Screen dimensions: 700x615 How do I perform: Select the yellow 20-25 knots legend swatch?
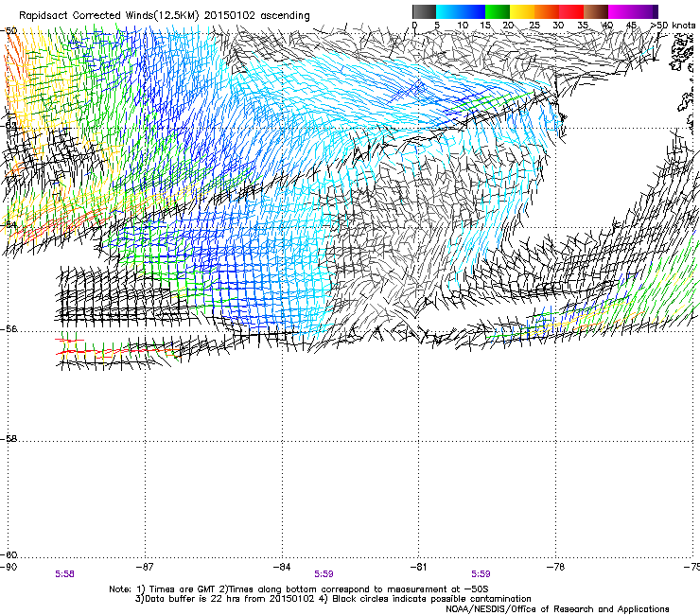(522, 11)
